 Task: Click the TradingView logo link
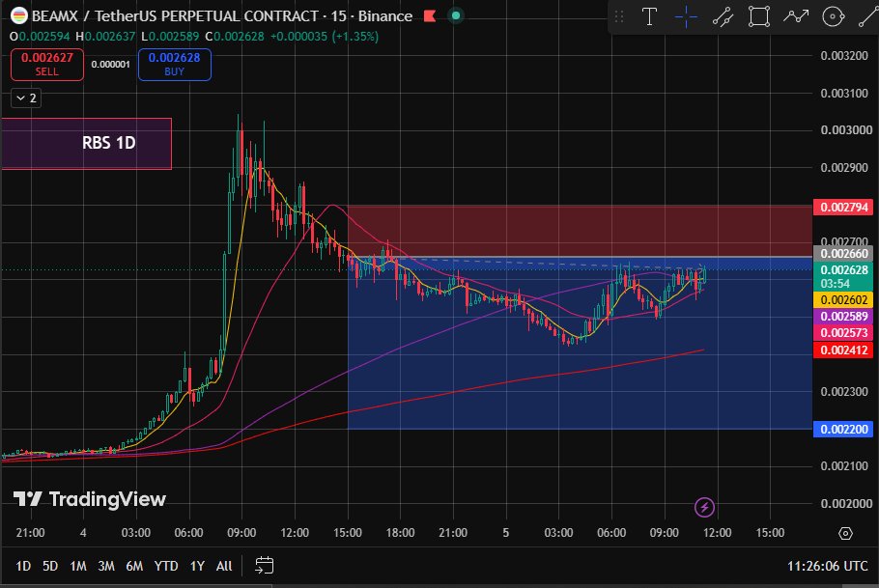tap(90, 499)
